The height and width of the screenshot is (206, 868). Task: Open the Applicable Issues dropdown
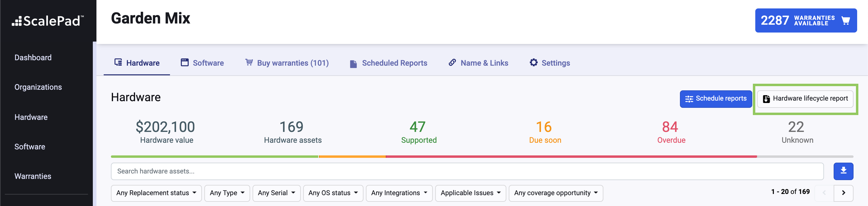pyautogui.click(x=470, y=193)
